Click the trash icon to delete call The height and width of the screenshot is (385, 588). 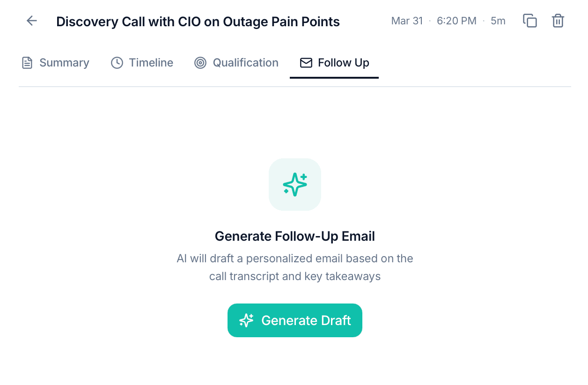(558, 21)
